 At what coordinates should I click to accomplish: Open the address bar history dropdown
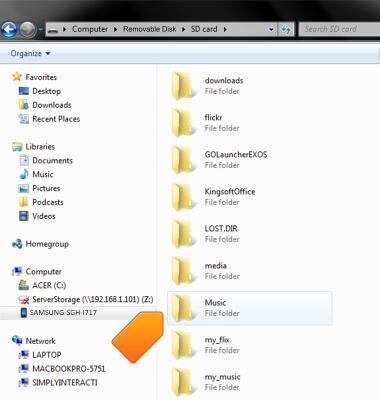click(271, 30)
